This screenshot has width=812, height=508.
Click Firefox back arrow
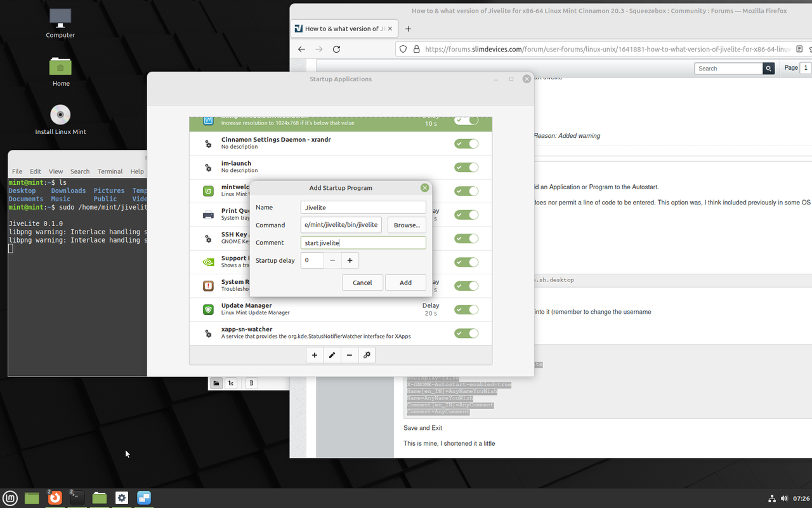pyautogui.click(x=301, y=49)
